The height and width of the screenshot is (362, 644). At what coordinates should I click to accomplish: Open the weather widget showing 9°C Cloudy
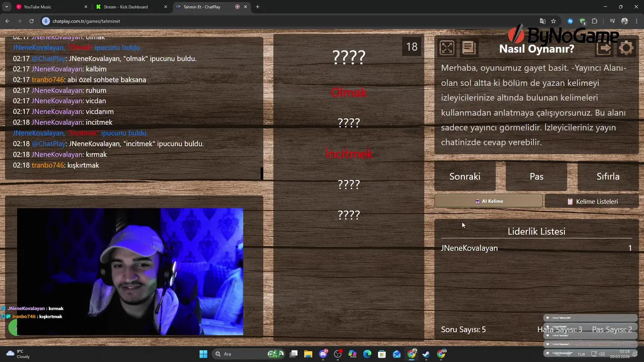[17, 354]
